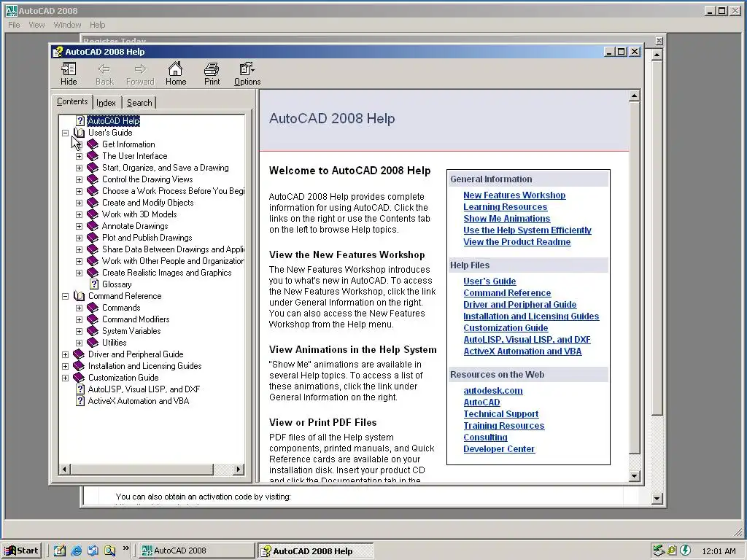Image resolution: width=747 pixels, height=560 pixels.
Task: Switch to AutoCAD 2008 taskbar button
Action: [x=197, y=551]
